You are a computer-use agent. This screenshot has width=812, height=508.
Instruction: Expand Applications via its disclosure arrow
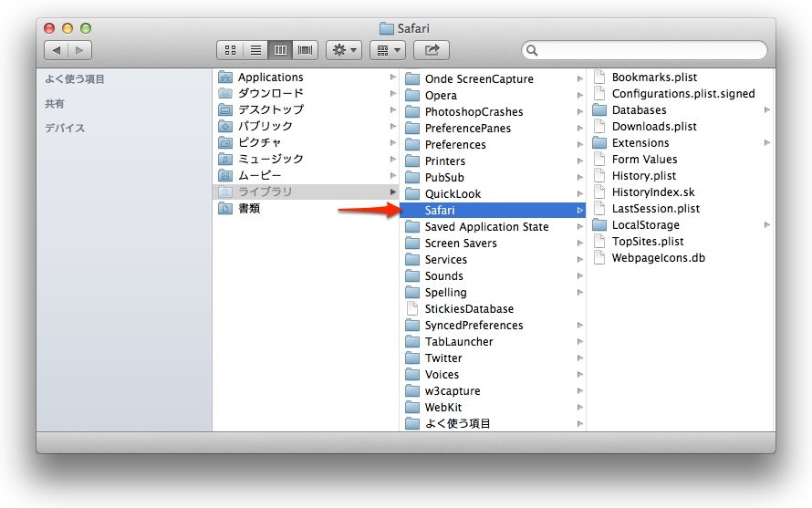click(393, 78)
